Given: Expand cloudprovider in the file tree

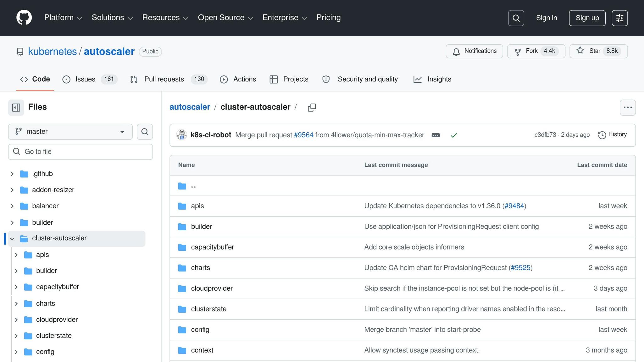Looking at the screenshot, I should [16, 320].
